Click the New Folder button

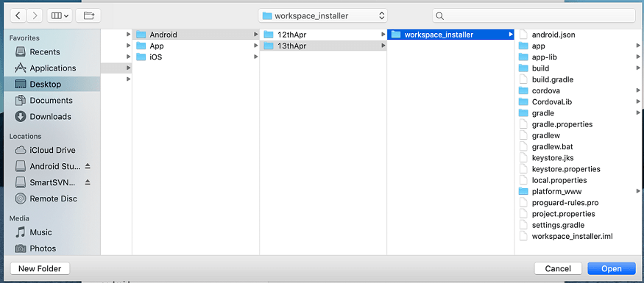(40, 268)
